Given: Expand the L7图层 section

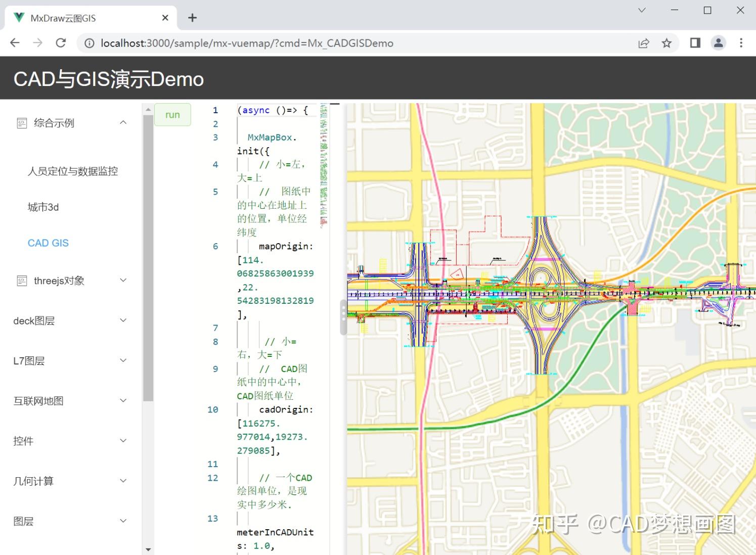Looking at the screenshot, I should point(123,360).
